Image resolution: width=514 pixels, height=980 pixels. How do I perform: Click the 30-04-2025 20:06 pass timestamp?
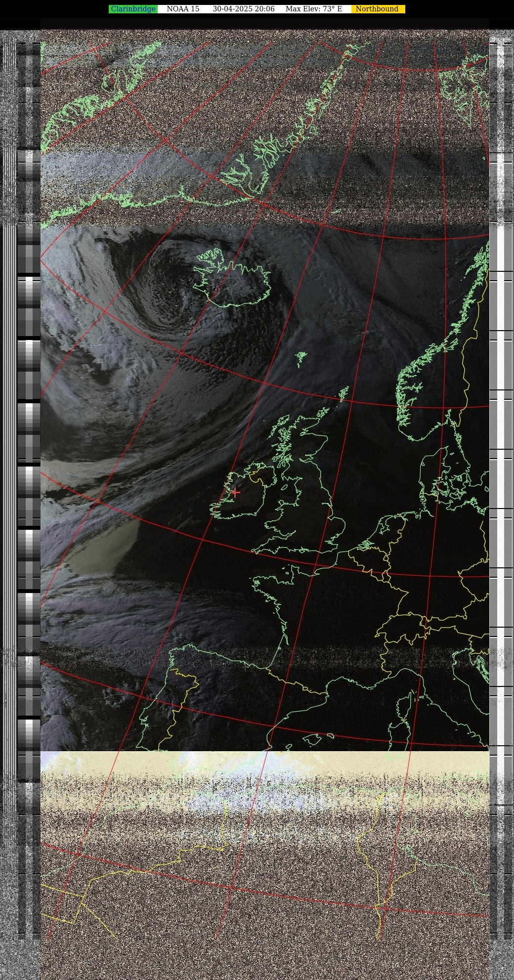pos(244,9)
